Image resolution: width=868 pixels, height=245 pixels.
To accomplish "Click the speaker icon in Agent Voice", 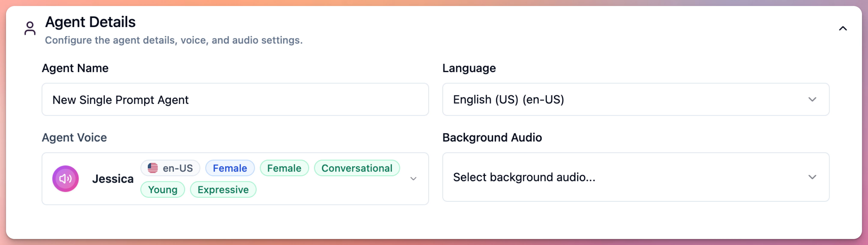I will pyautogui.click(x=65, y=178).
